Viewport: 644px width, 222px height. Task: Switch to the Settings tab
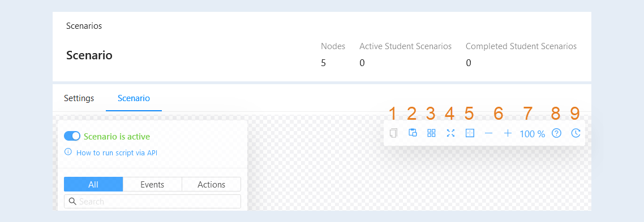[x=79, y=98]
